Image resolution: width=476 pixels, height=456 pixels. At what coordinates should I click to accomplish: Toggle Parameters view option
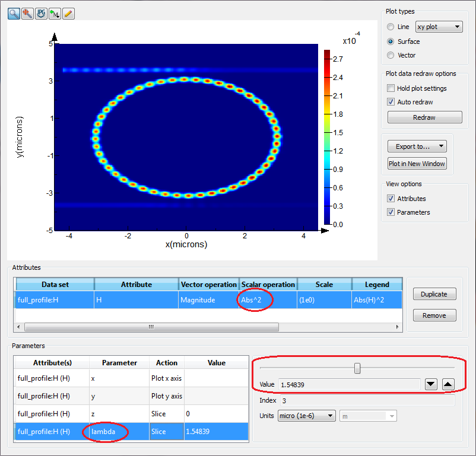pyautogui.click(x=391, y=212)
